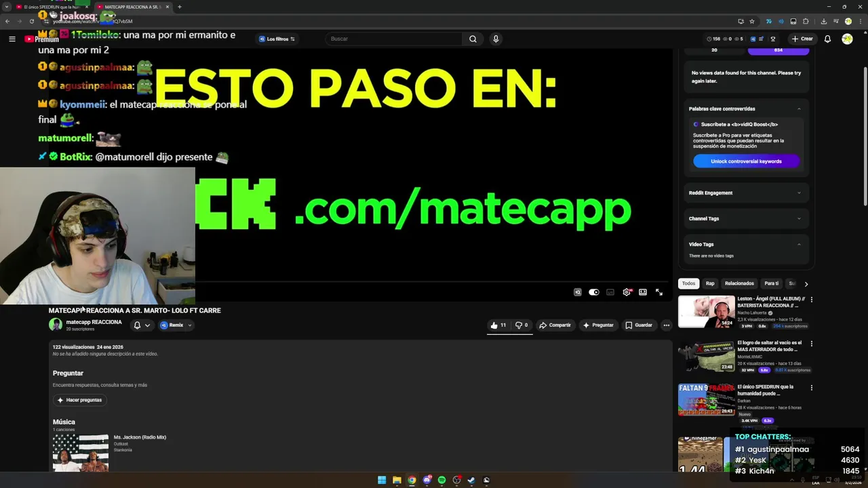The image size is (868, 488).
Task: Expand Reddit Engagement section
Action: 799,193
